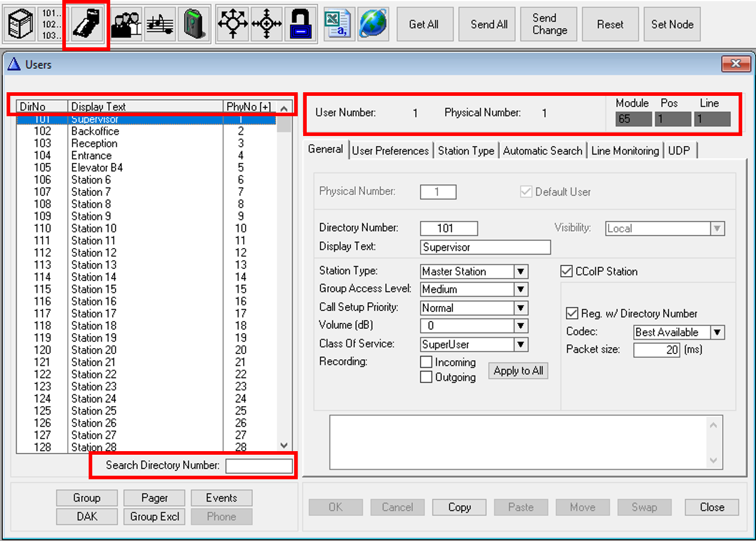Open the Excel export spreadsheet icon
This screenshot has width=756, height=541.
(339, 24)
